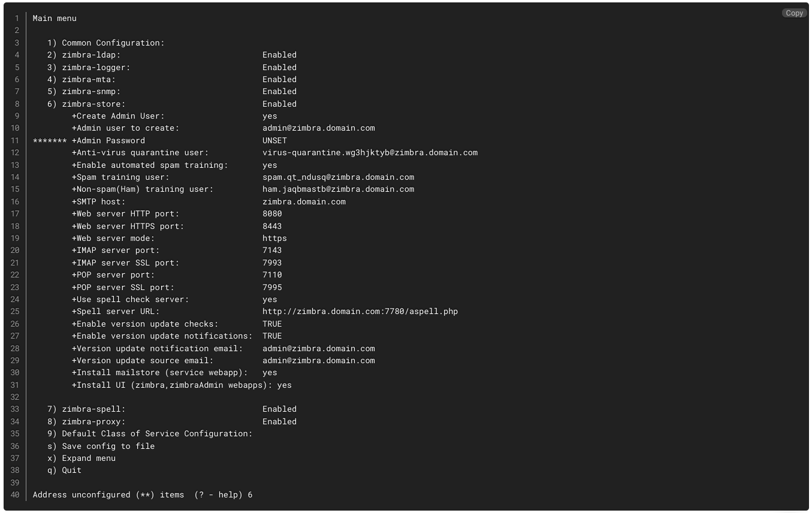The image size is (812, 513).
Task: Click the Default Class of Service Configuration line
Action: click(150, 433)
